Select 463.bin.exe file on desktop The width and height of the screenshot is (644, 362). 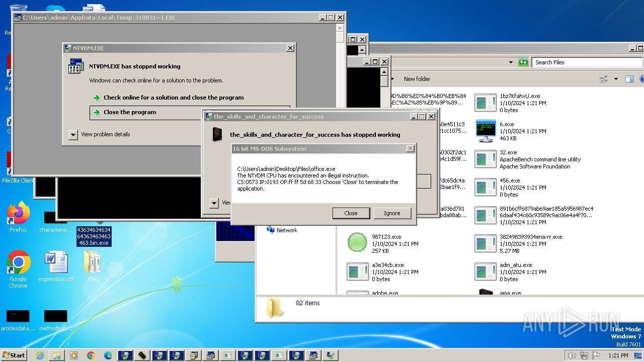[94, 236]
